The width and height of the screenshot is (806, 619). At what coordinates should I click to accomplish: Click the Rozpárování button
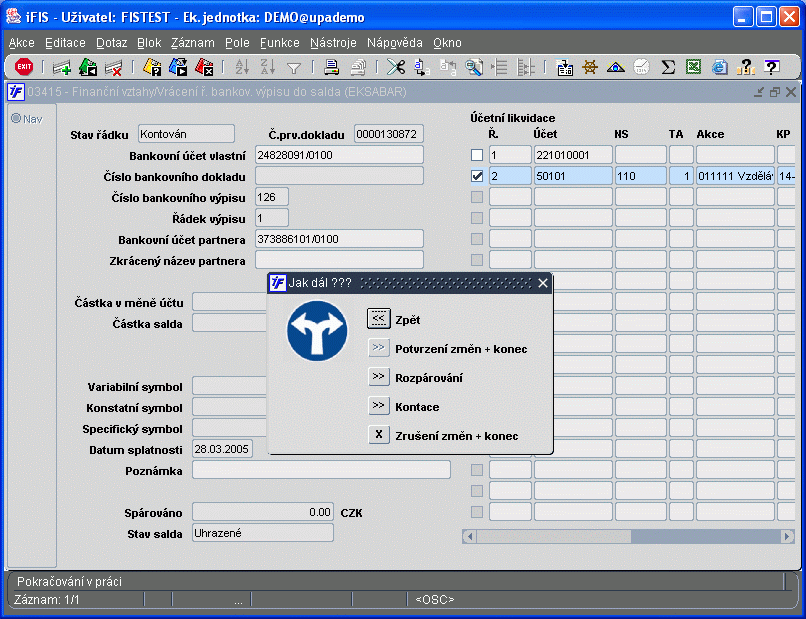point(378,377)
